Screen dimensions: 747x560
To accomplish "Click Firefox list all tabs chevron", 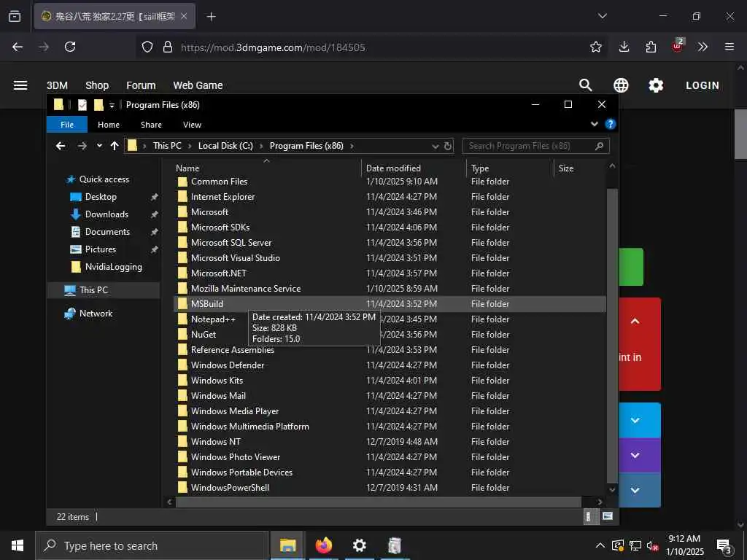I will (x=602, y=16).
